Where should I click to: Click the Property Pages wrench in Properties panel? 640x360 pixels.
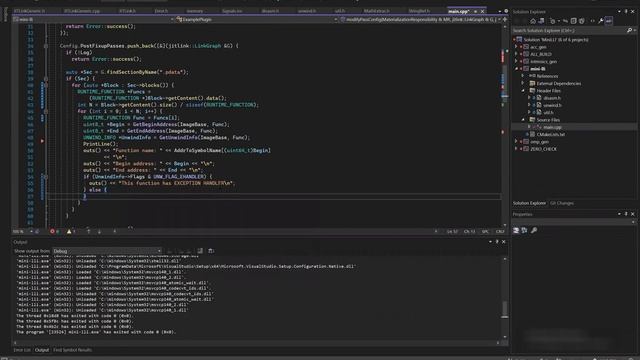[x=534, y=231]
